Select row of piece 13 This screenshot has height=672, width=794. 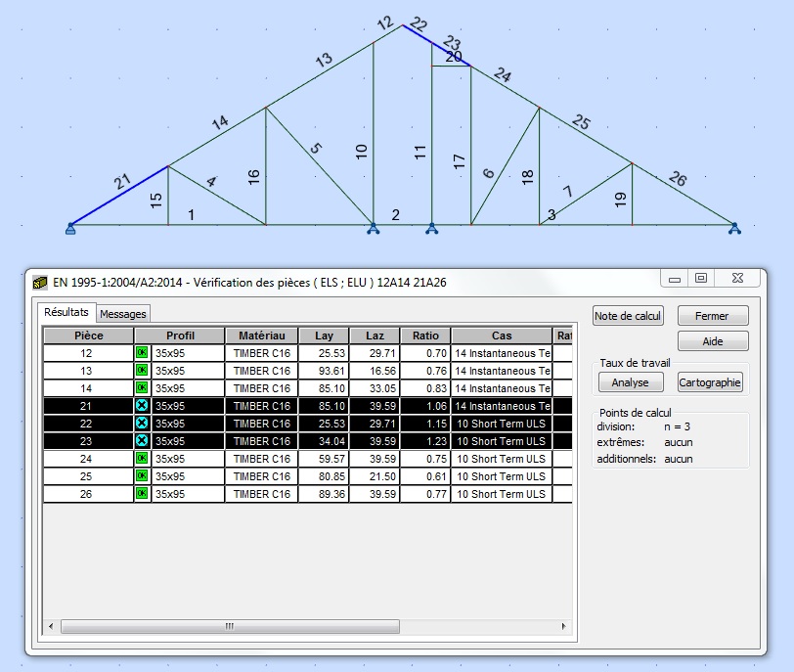click(308, 371)
